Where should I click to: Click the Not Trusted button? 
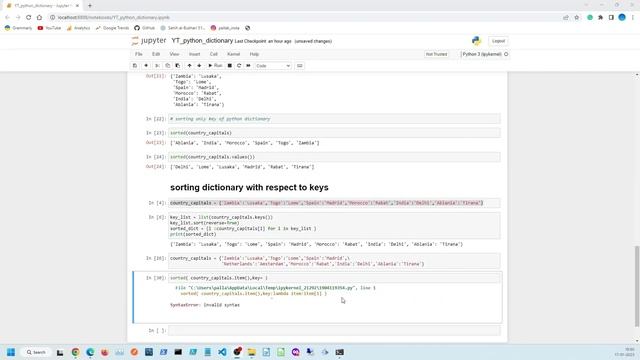[436, 54]
